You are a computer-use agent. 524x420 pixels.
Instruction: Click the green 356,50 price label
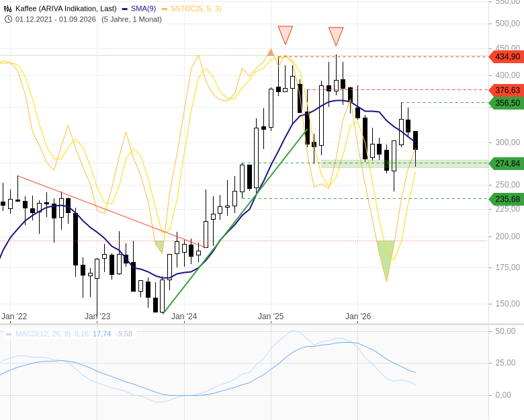coord(505,103)
